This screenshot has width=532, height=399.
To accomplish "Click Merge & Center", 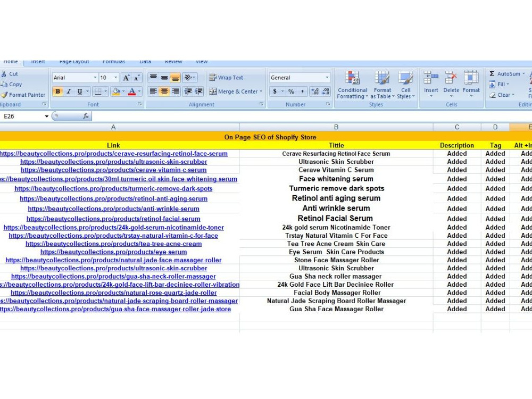I will pos(233,92).
